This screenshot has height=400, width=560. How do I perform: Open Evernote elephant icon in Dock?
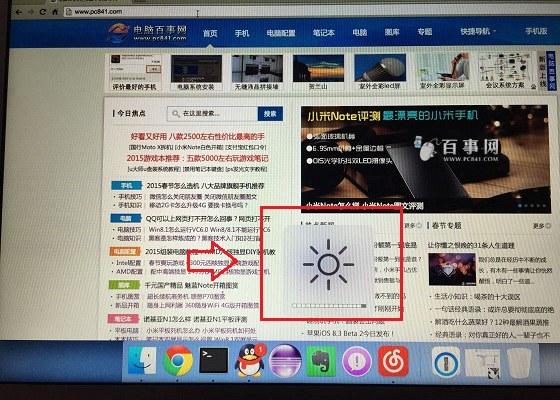[321, 361]
